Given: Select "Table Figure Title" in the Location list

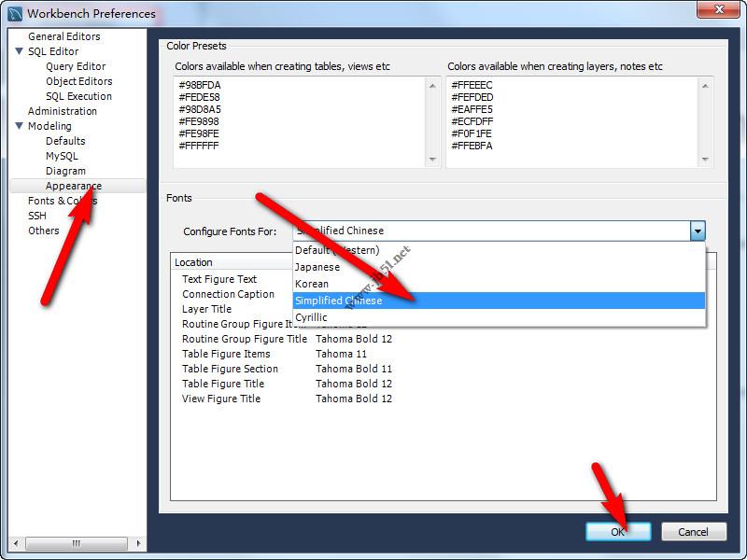Looking at the screenshot, I should (222, 384).
